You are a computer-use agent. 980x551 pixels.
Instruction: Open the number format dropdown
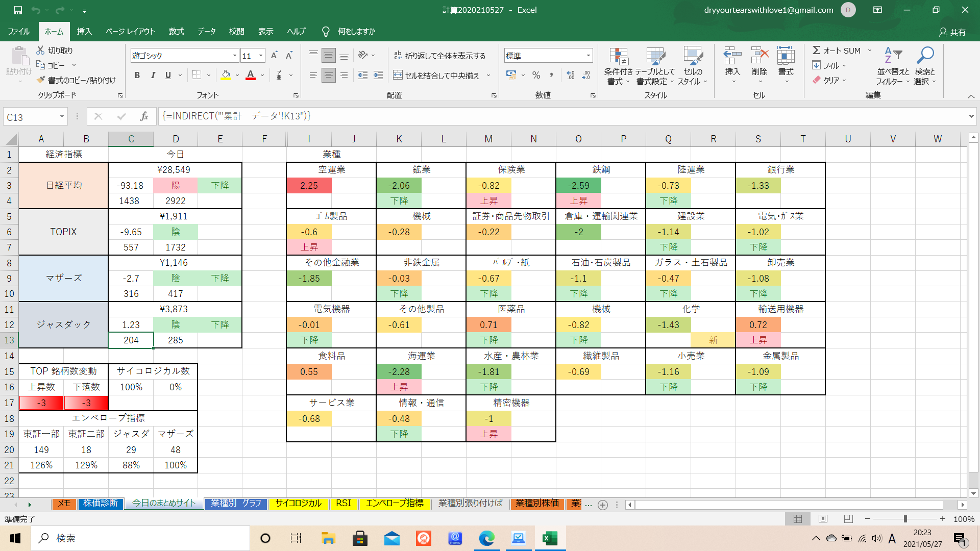(x=588, y=56)
